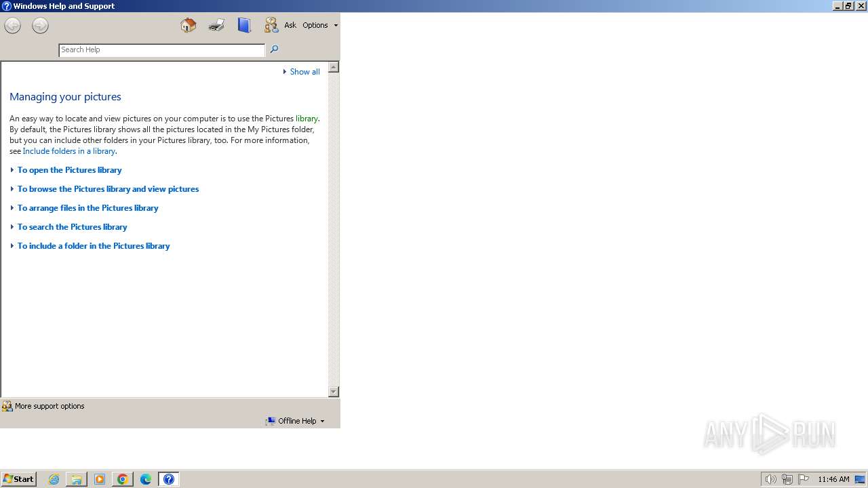Open the Windows Start menu

18,479
